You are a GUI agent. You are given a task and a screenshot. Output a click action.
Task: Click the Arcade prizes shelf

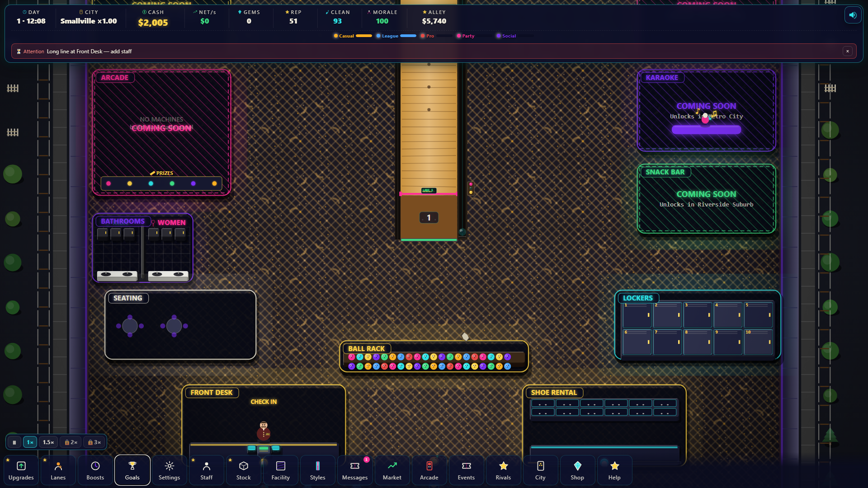[161, 183]
